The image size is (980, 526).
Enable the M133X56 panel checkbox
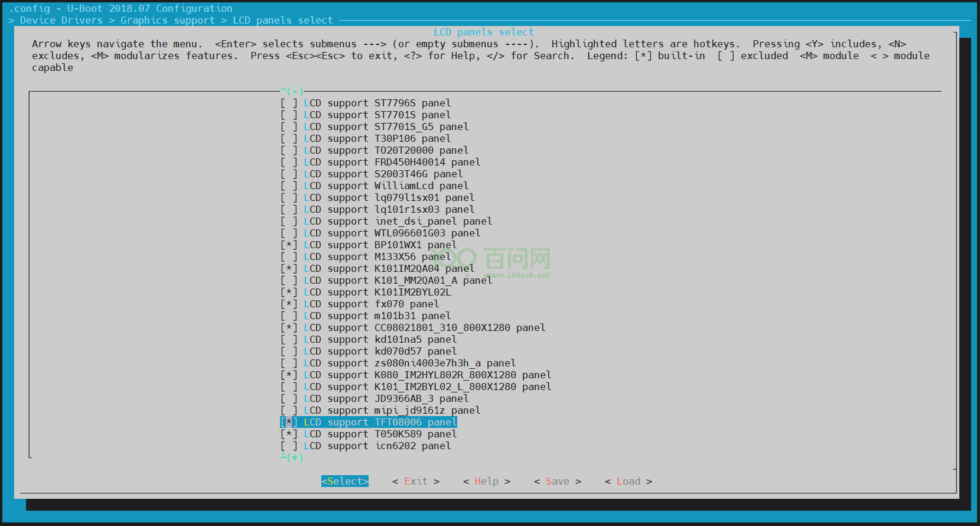click(289, 257)
